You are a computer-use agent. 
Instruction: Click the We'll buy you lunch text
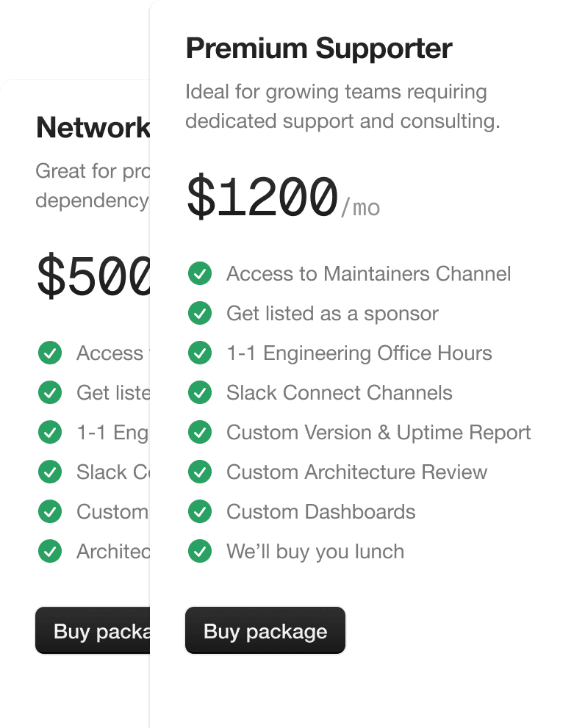click(315, 552)
